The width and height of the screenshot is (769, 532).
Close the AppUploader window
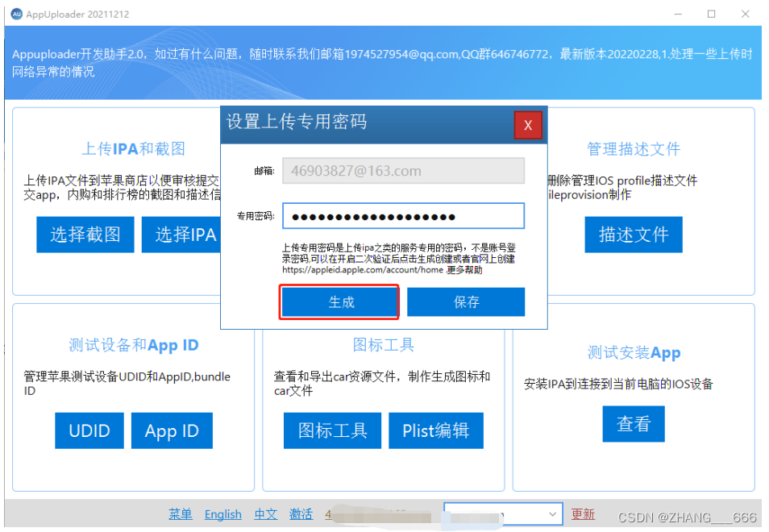[746, 14]
